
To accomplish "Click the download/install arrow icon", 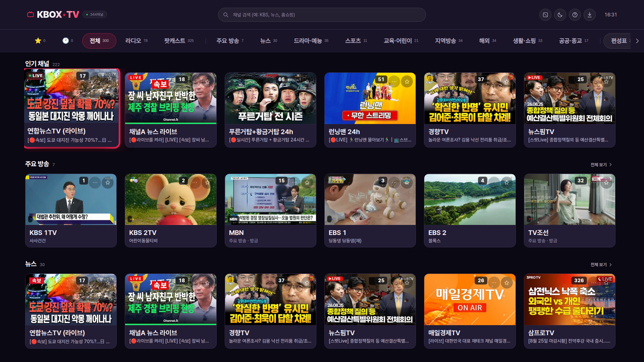I will click(x=590, y=15).
